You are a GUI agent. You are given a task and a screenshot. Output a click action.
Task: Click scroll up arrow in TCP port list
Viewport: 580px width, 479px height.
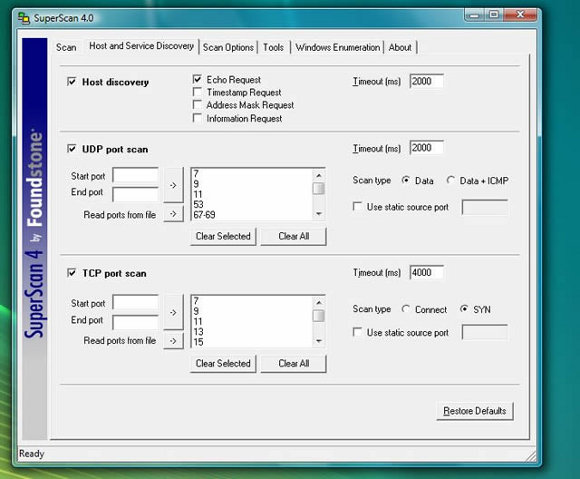click(318, 303)
